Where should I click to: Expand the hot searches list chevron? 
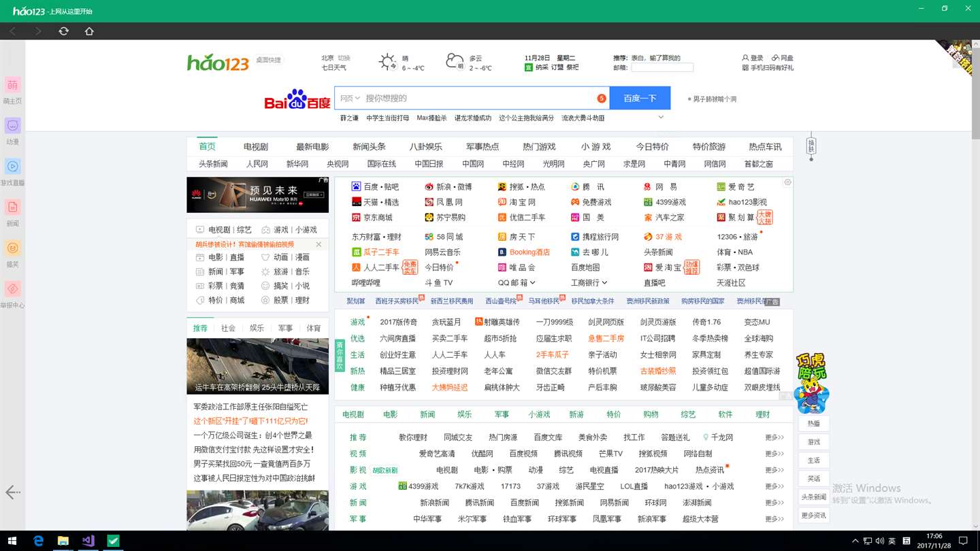coord(660,118)
